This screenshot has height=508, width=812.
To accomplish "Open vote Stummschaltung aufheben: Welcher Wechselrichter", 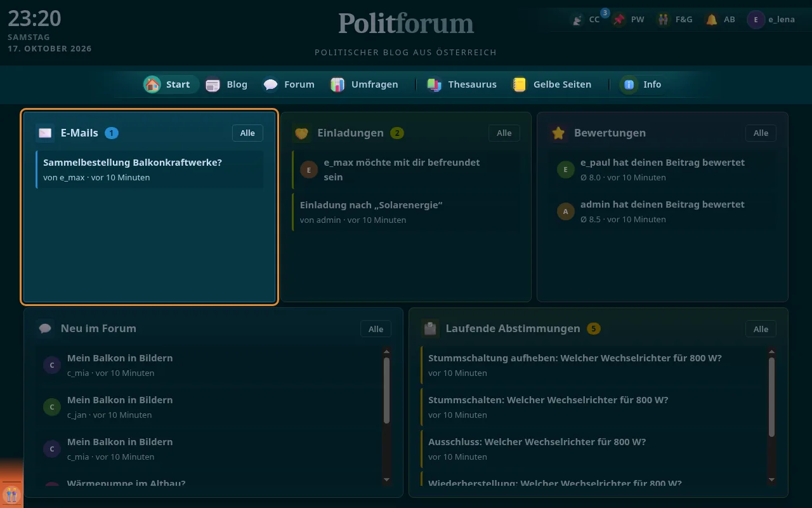I will pos(593,365).
